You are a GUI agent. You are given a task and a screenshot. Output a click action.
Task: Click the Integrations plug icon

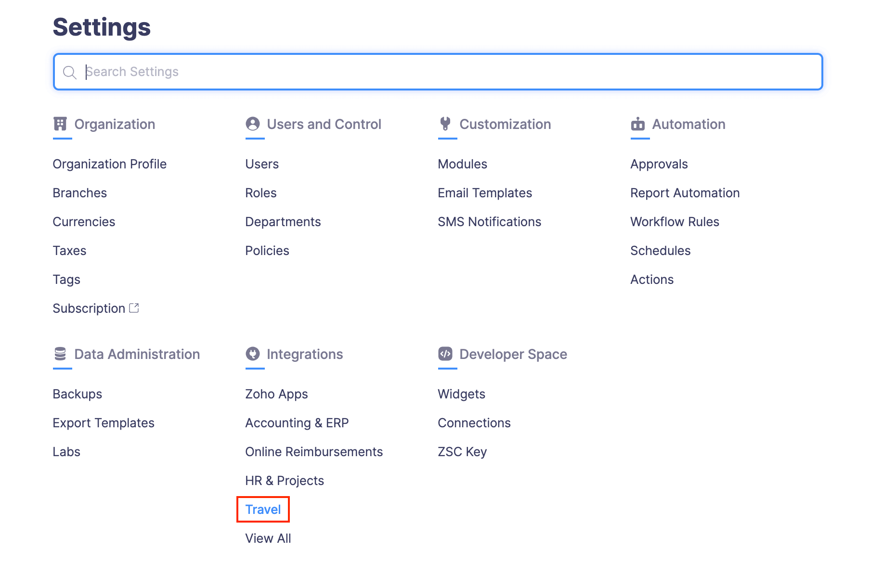tap(253, 354)
